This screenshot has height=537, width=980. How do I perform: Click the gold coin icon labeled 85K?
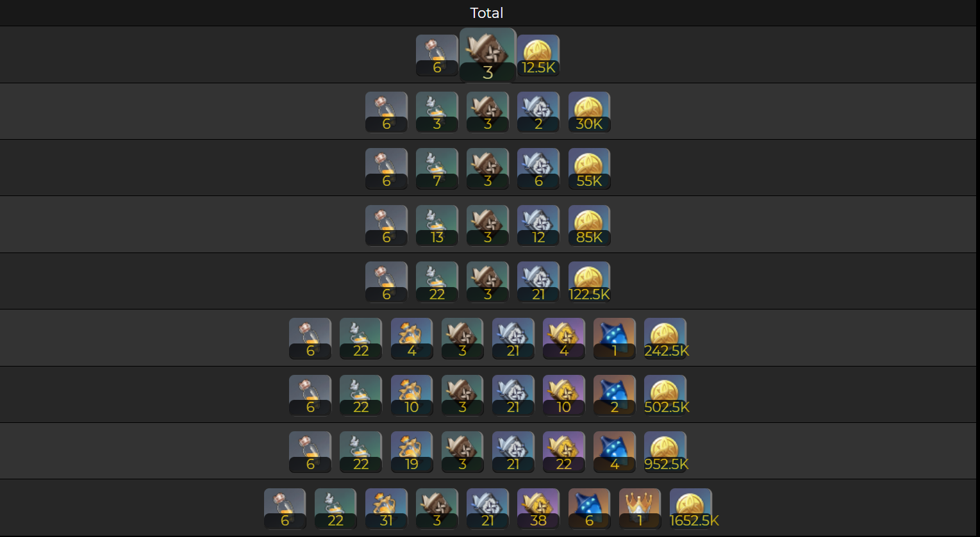point(589,226)
